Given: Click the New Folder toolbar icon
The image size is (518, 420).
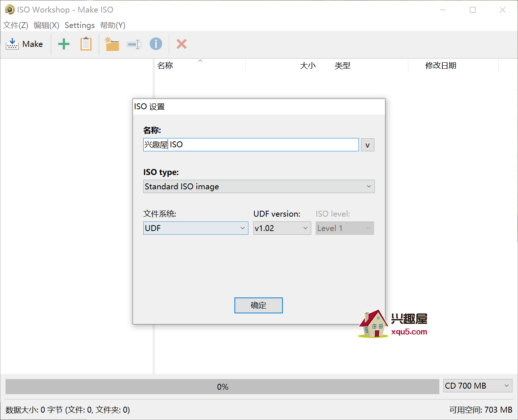Looking at the screenshot, I should pyautogui.click(x=112, y=44).
